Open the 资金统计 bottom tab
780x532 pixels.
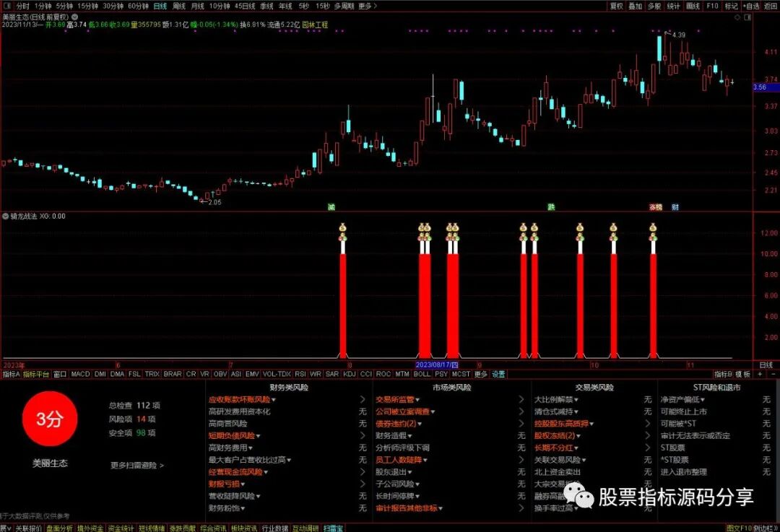click(x=121, y=528)
